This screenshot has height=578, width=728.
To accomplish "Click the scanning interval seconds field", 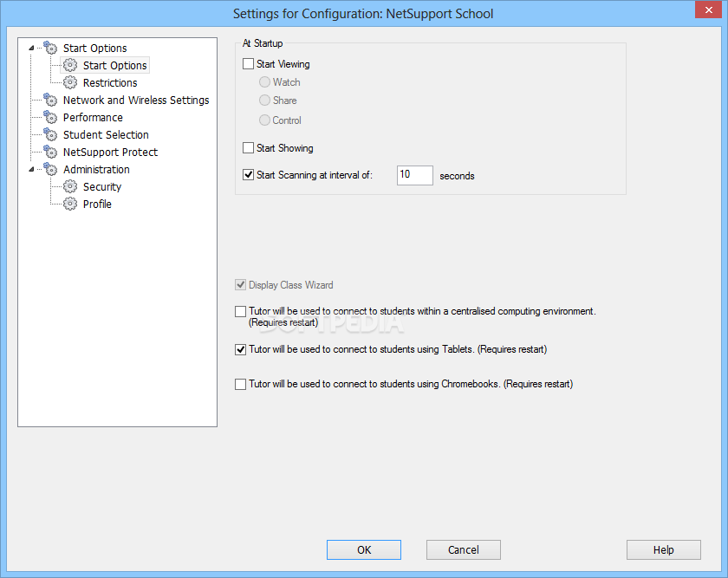I will [415, 175].
